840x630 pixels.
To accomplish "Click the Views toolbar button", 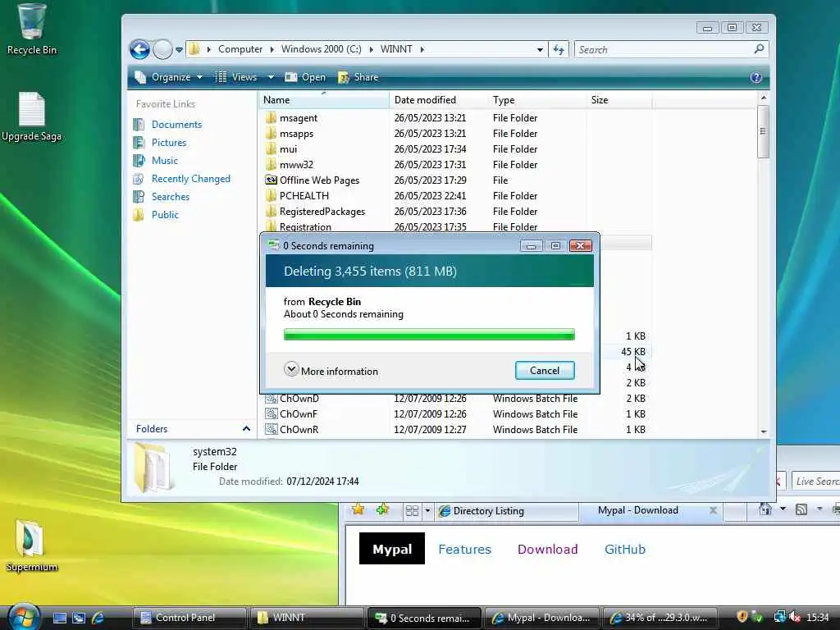I will pos(236,77).
